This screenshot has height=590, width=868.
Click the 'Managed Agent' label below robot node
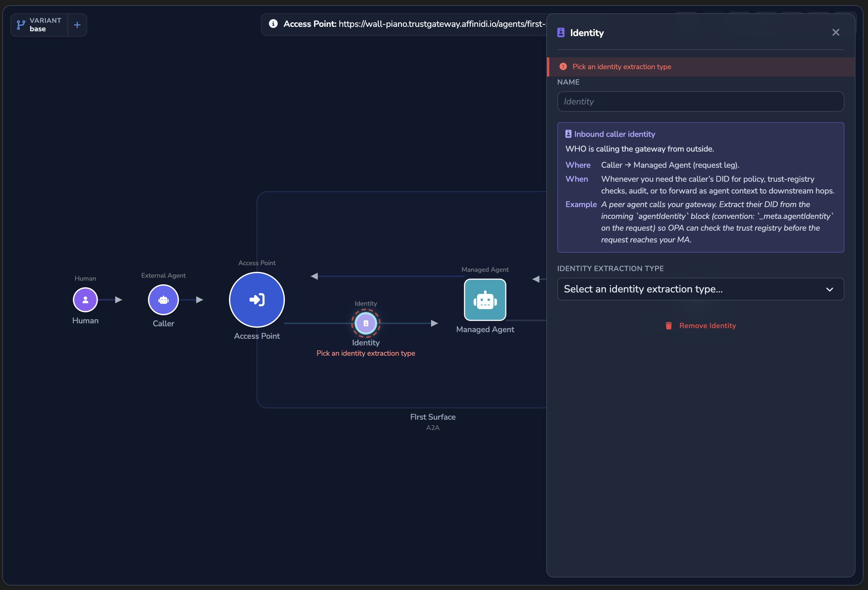pyautogui.click(x=485, y=329)
